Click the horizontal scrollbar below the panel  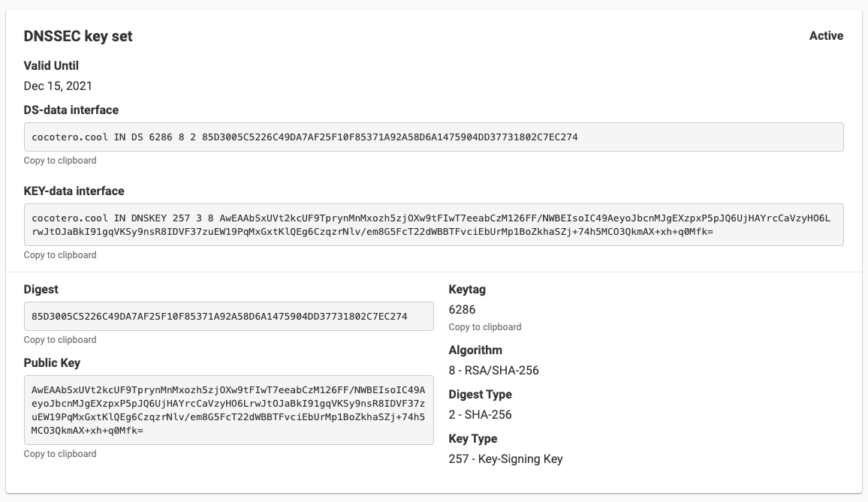(434, 498)
